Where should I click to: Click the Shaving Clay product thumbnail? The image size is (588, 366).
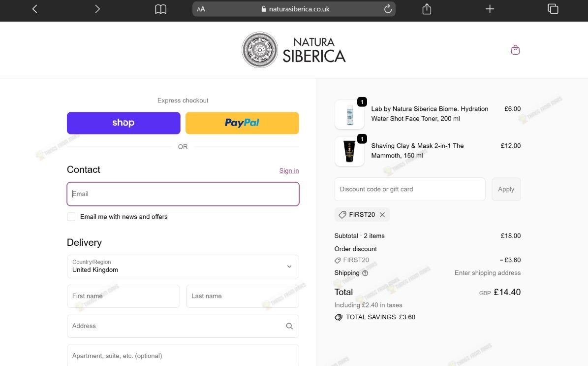[x=349, y=151]
